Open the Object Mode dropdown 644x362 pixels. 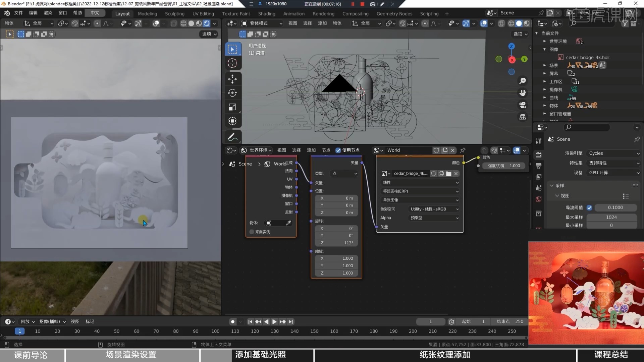pyautogui.click(x=262, y=23)
